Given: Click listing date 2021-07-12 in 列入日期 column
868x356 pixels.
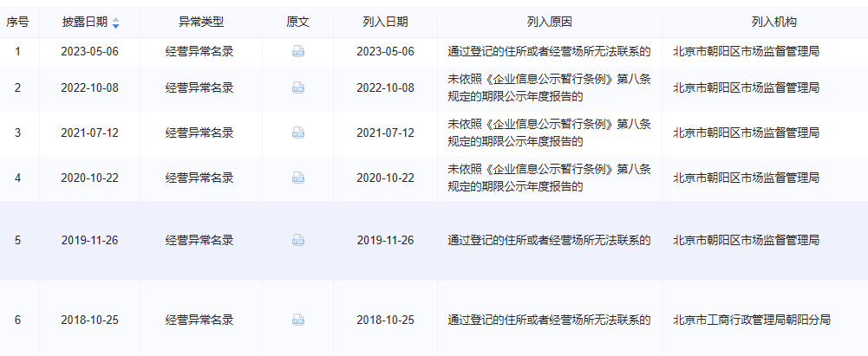Looking at the screenshot, I should [x=385, y=133].
